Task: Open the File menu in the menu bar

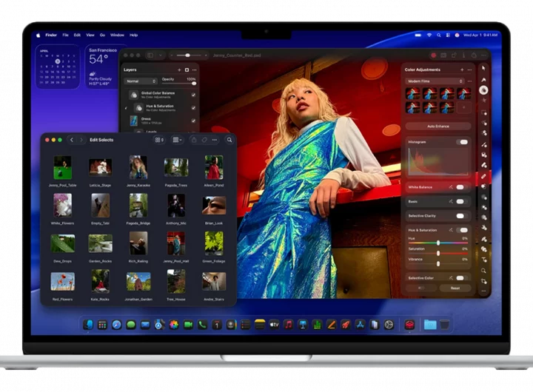Action: [x=65, y=35]
